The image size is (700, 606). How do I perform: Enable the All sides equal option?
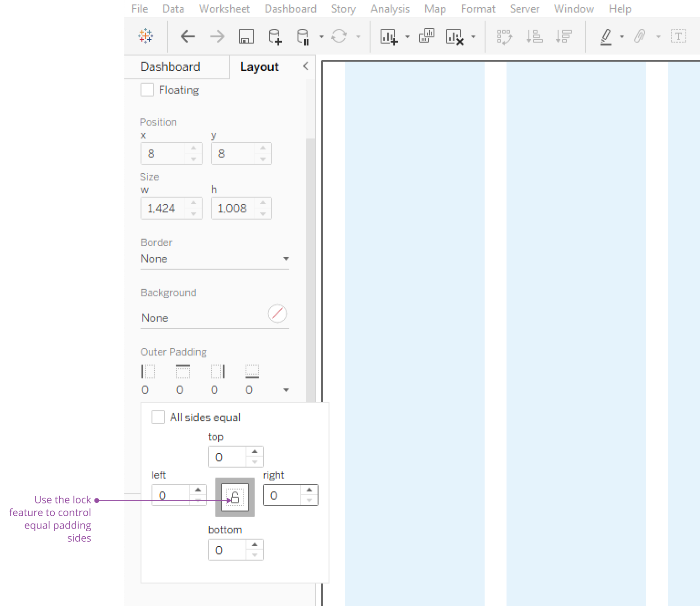point(158,417)
